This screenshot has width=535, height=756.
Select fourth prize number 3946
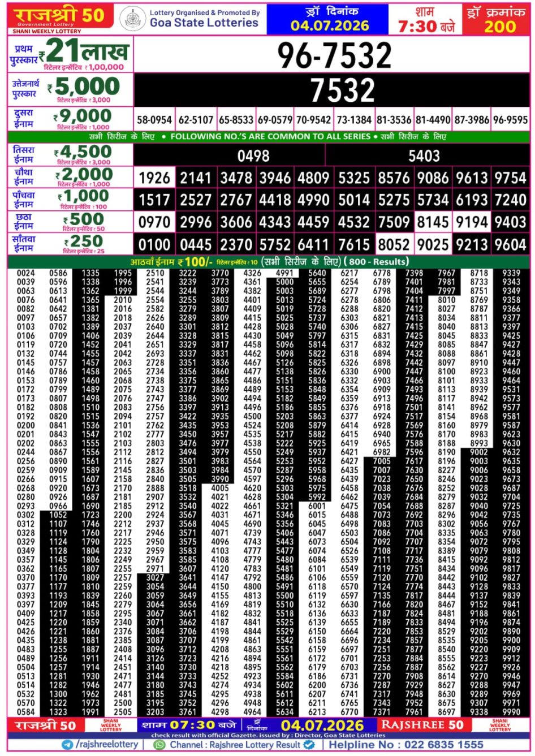click(x=275, y=178)
